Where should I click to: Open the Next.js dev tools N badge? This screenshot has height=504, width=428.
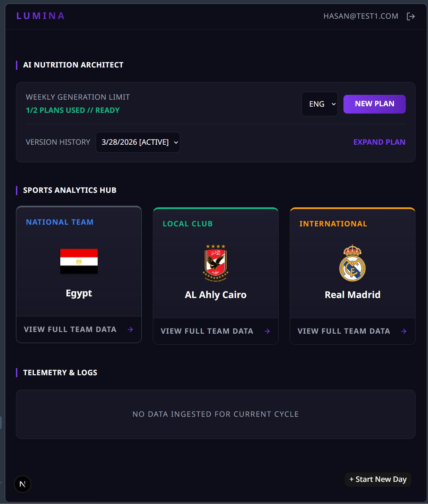tap(23, 484)
